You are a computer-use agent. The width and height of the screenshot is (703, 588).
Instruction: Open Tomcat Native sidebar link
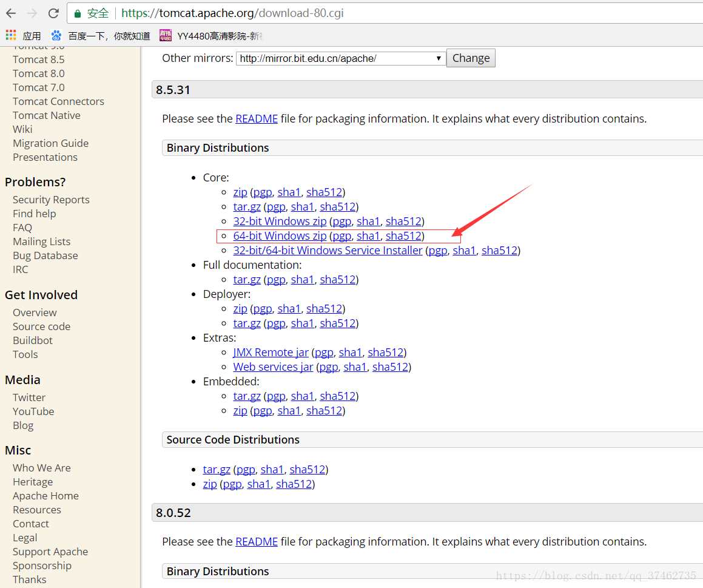47,115
